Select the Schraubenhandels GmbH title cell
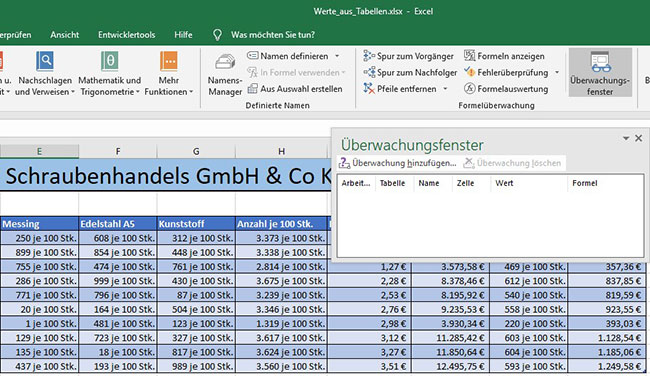Image resolution: width=650 pixels, height=376 pixels. click(166, 176)
